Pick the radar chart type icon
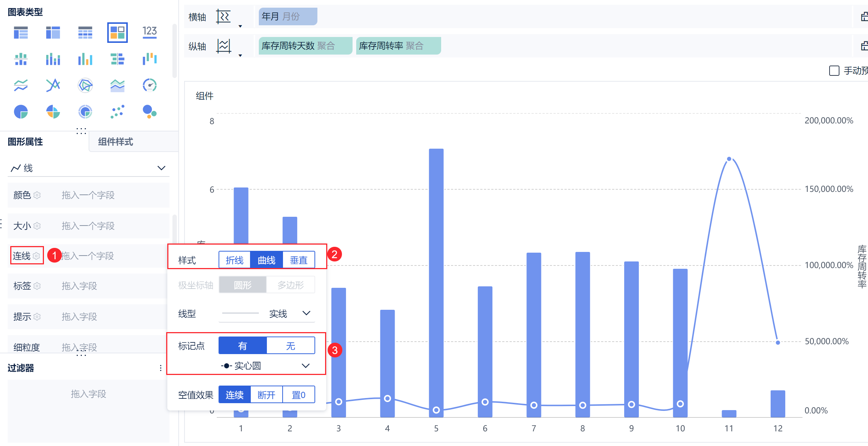Screen dimensions: 868x446 (x=85, y=85)
